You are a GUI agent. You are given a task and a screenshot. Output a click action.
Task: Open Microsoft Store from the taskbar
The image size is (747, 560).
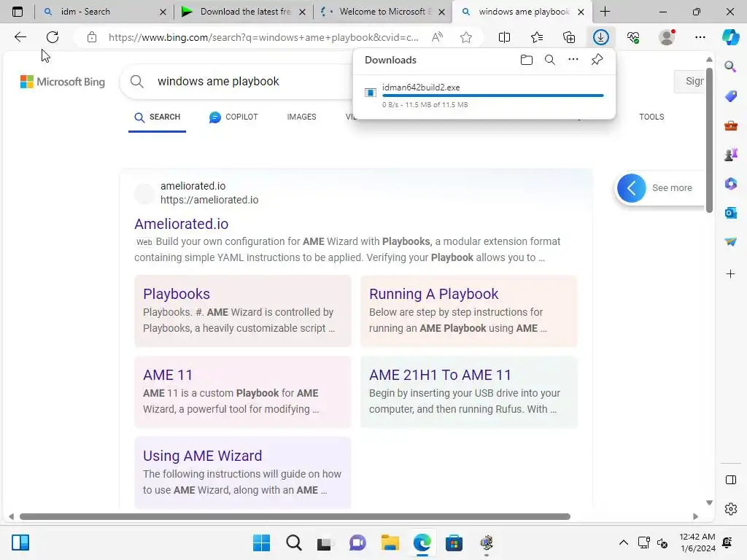coord(454,542)
